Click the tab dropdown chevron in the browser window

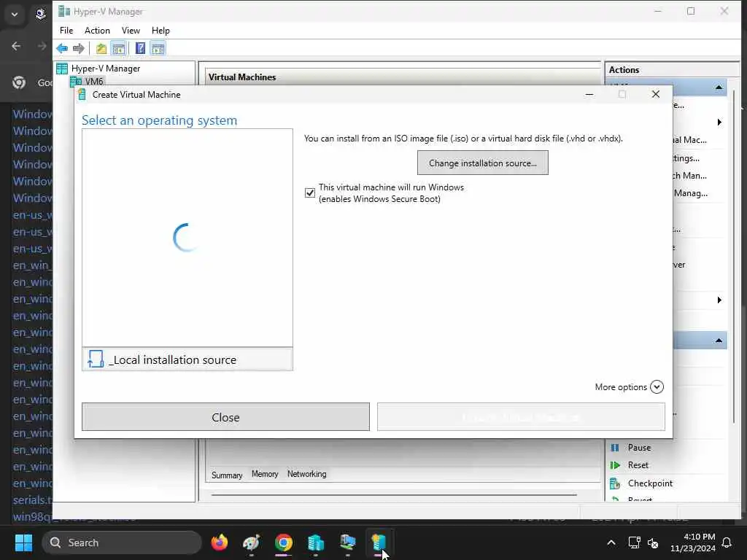15,15
